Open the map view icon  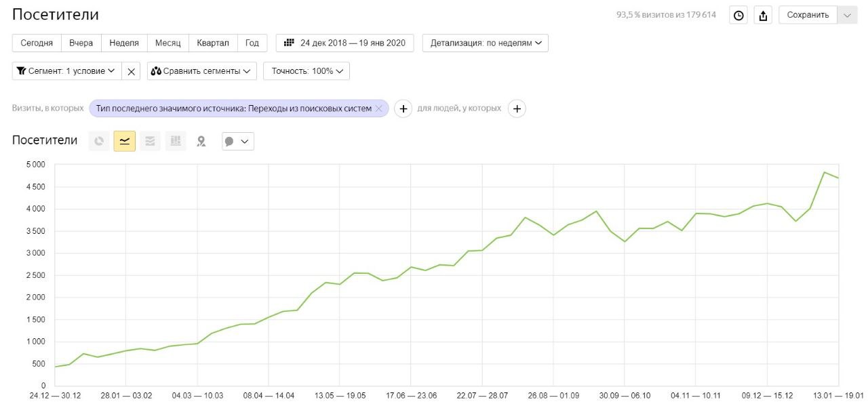[201, 141]
